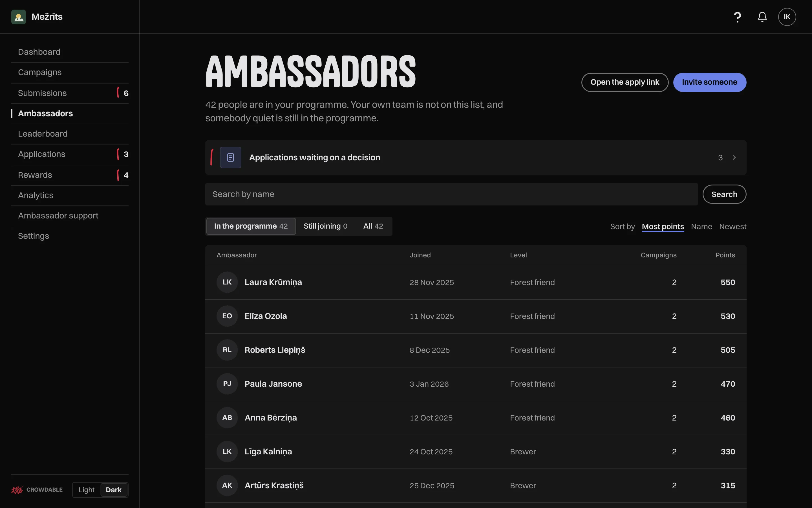This screenshot has width=812, height=508.
Task: Open Settings in the sidebar
Action: click(70, 236)
